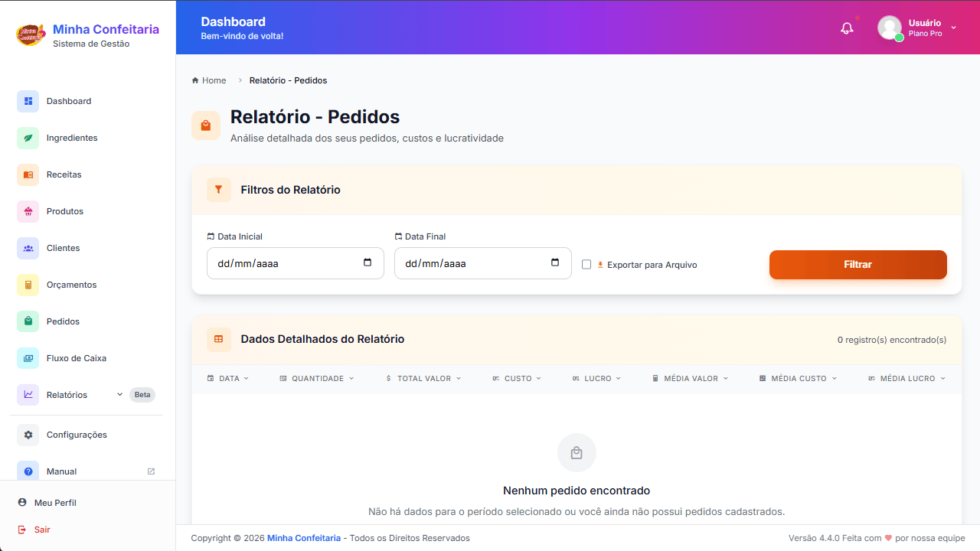The height and width of the screenshot is (551, 980).
Task: Enable the Exportar para Arquivo checkbox
Action: (x=586, y=265)
